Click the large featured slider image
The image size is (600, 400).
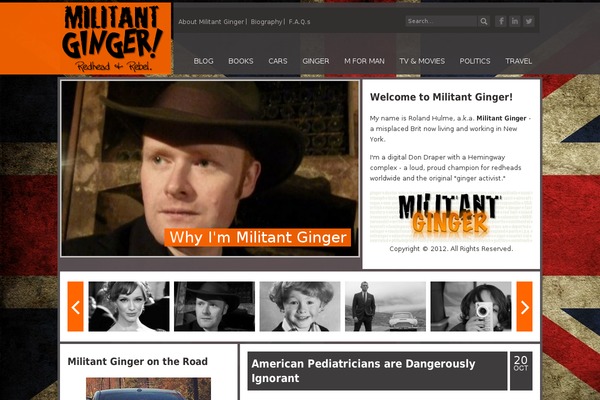(210, 168)
